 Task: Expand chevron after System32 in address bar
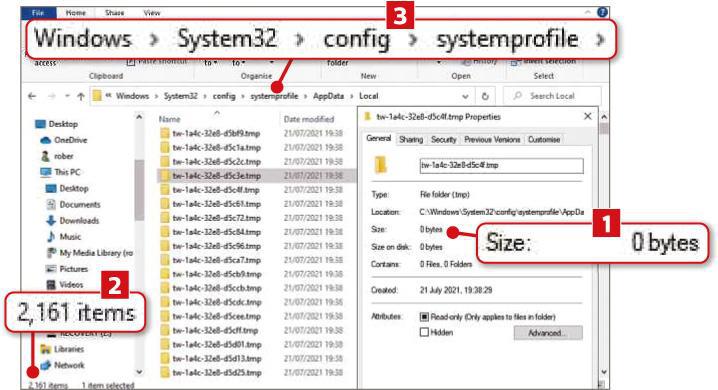(205, 96)
